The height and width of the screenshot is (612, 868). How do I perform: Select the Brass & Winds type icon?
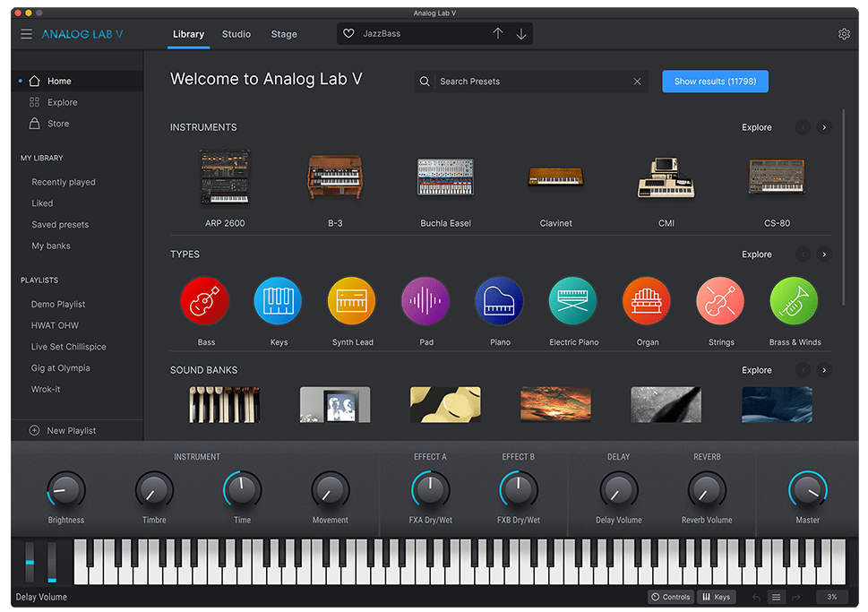(795, 301)
